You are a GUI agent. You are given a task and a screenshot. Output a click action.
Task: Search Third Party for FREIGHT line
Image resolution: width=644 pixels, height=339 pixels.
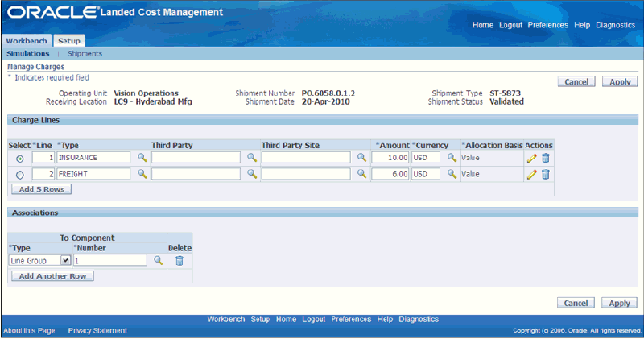pyautogui.click(x=252, y=174)
